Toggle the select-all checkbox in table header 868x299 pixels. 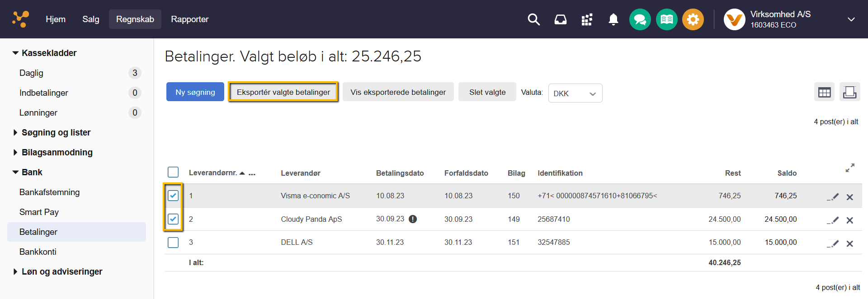pos(173,172)
